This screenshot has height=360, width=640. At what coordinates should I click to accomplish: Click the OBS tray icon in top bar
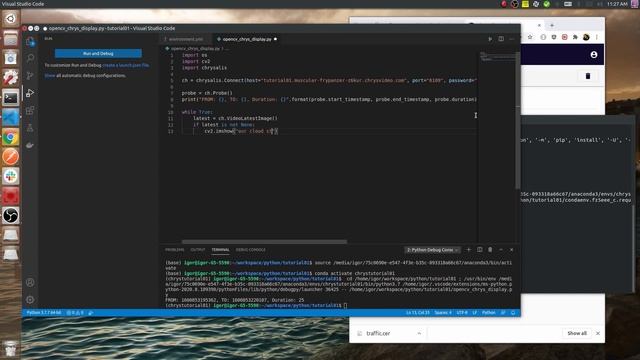tap(515, 4)
